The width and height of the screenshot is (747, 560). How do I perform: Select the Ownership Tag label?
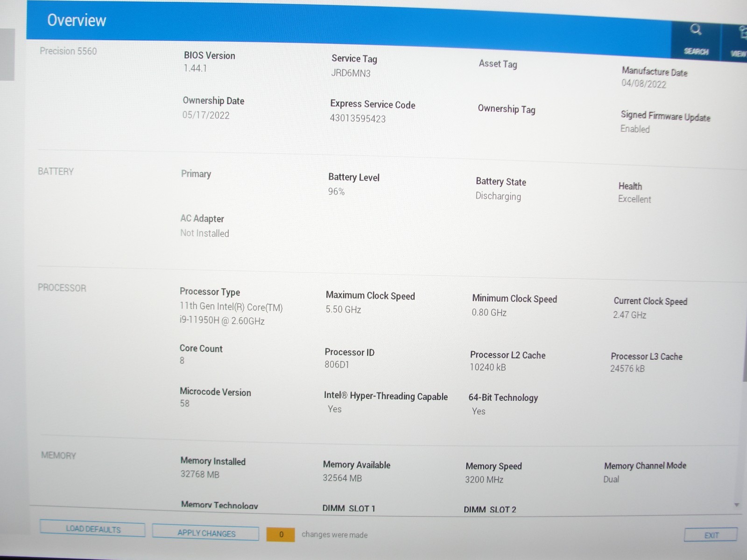pyautogui.click(x=506, y=109)
